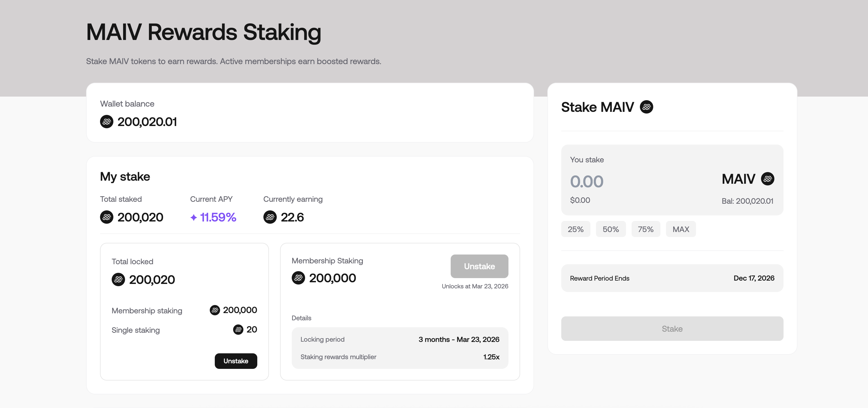Click MAIV token icon in You stake box
Image resolution: width=868 pixels, height=408 pixels.
click(768, 179)
